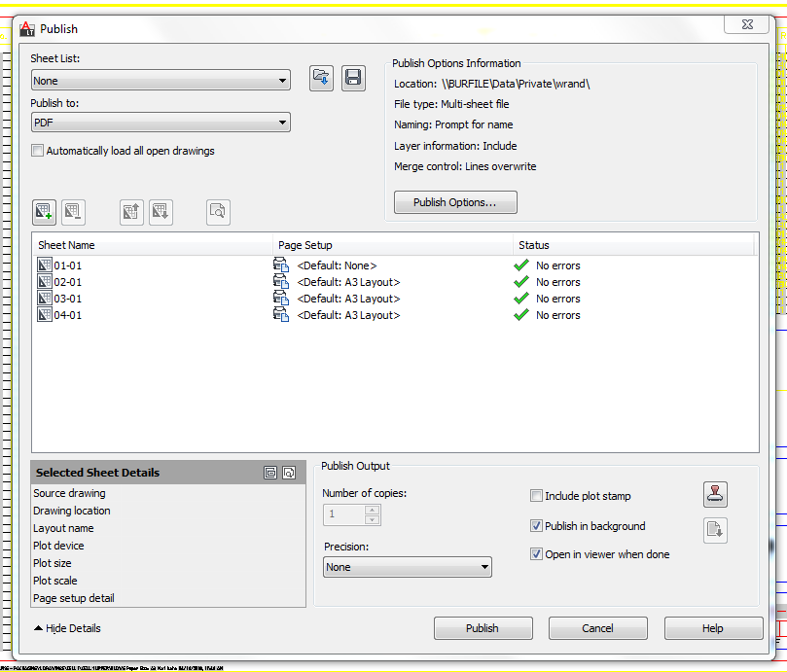This screenshot has width=787, height=672.
Task: Check the Include plot stamp option
Action: tap(537, 496)
